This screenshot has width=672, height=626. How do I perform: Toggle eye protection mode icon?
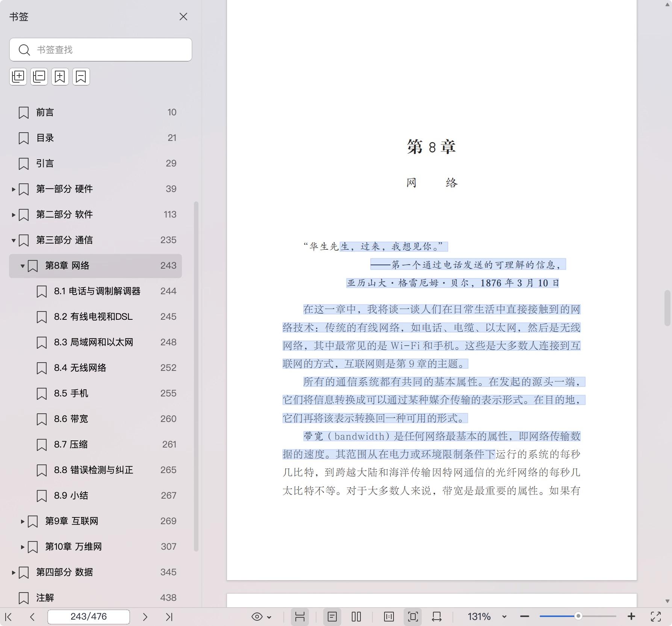click(257, 617)
